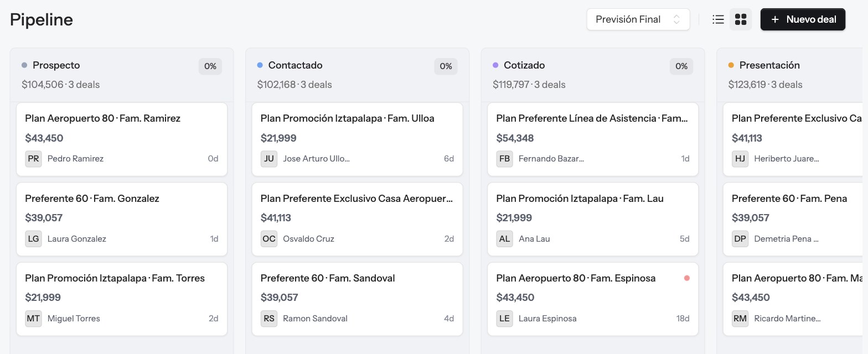The width and height of the screenshot is (868, 354).
Task: Click Presentación column title
Action: pyautogui.click(x=769, y=65)
